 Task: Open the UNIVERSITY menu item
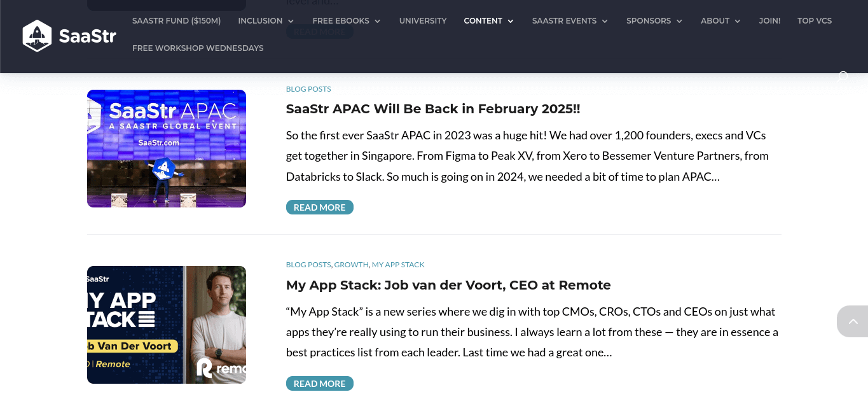(423, 20)
